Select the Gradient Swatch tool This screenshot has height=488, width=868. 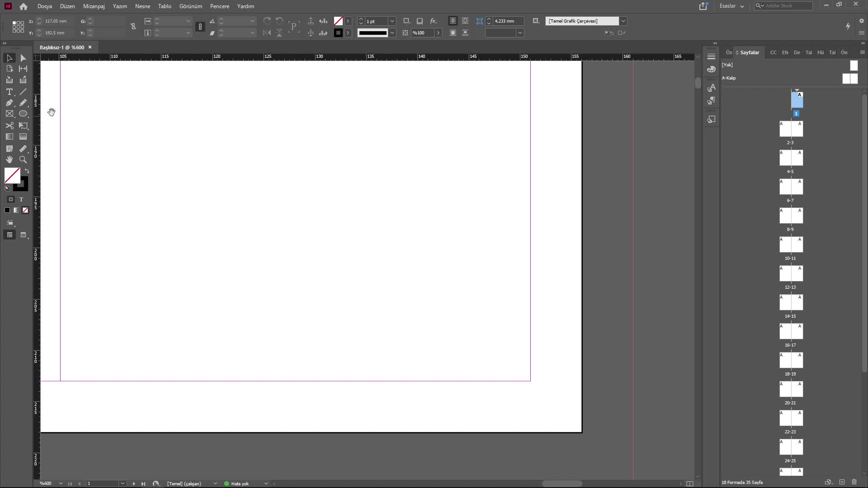tap(9, 136)
